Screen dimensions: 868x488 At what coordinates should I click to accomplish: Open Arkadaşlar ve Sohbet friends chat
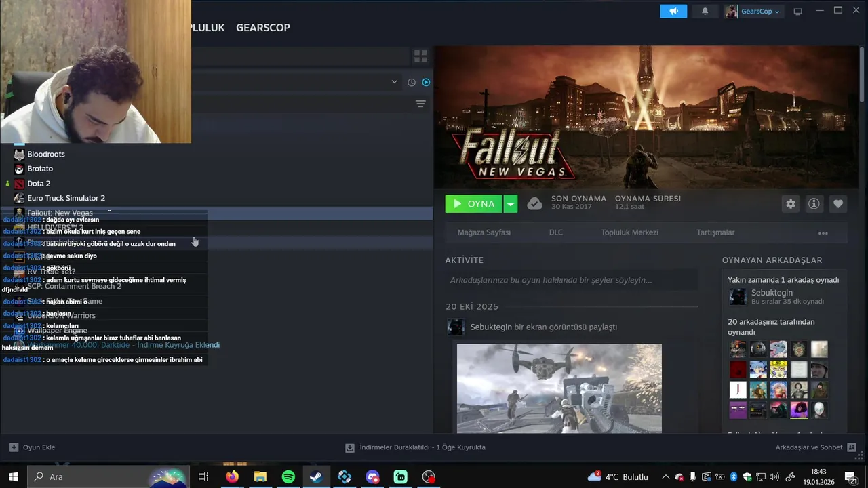pyautogui.click(x=809, y=447)
